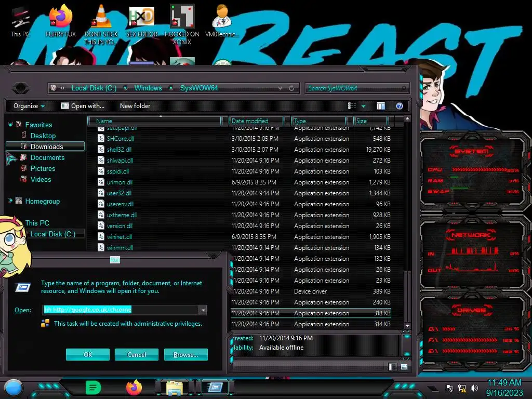Open File Explorer taskbar button
This screenshot has width=532, height=399.
[x=175, y=388]
